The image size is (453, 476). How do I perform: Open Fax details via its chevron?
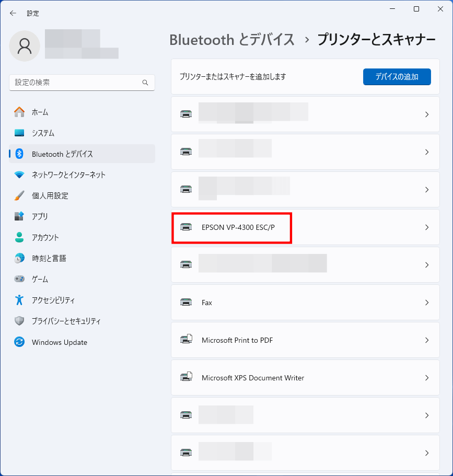pos(427,303)
